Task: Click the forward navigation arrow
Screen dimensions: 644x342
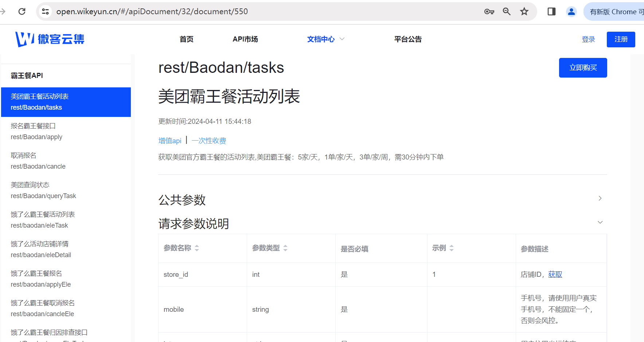Action: tap(3, 11)
